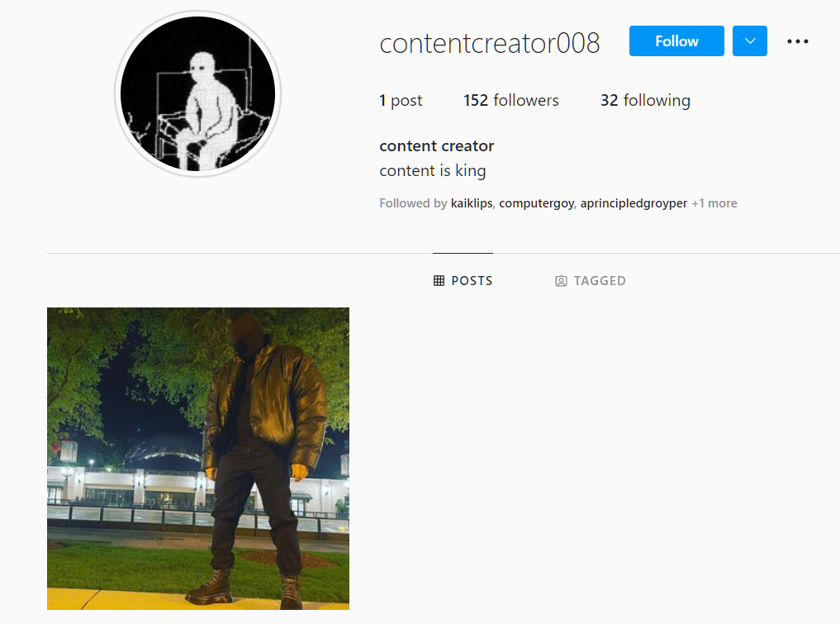Click the 'content creator' display name
The width and height of the screenshot is (840, 624).
[x=437, y=145]
